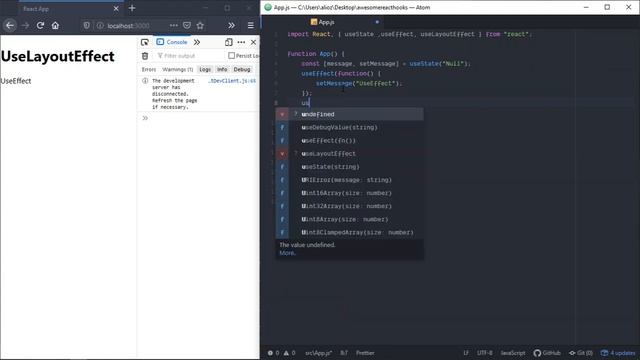
Task: Choose Uint32Array(size: number) suggestion
Action: pyautogui.click(x=350, y=206)
